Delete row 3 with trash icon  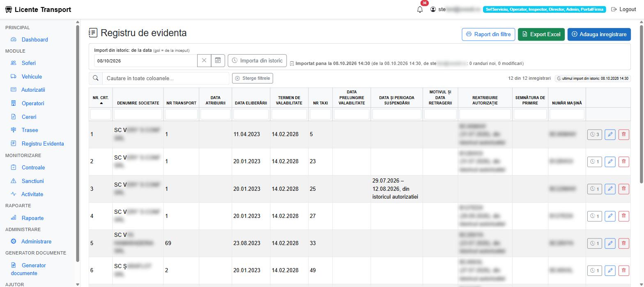pyautogui.click(x=623, y=189)
